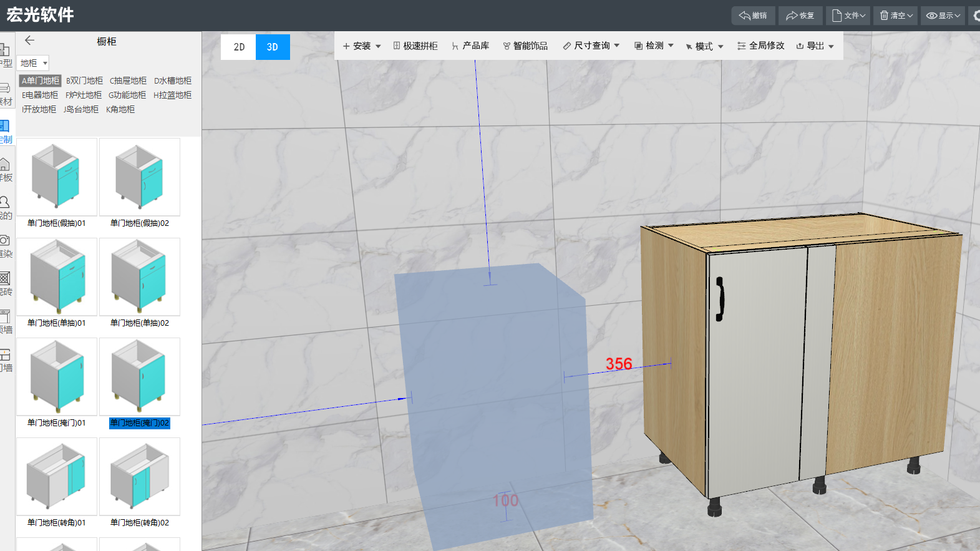Switch to 2D view
Image resolution: width=980 pixels, height=551 pixels.
point(239,47)
